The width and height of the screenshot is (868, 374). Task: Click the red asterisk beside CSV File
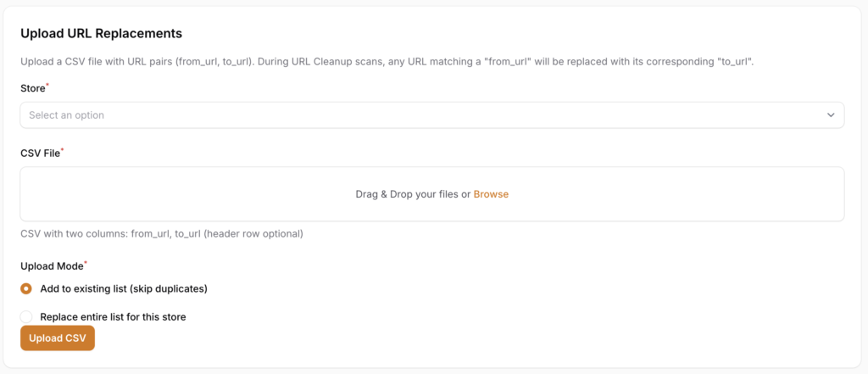[63, 151]
